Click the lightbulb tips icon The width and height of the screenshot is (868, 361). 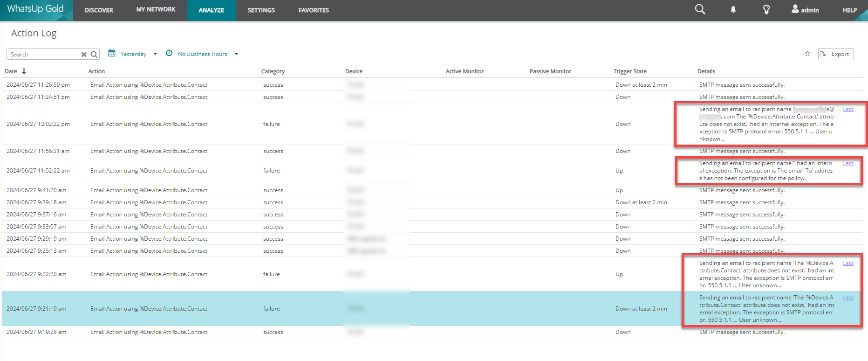click(x=766, y=10)
